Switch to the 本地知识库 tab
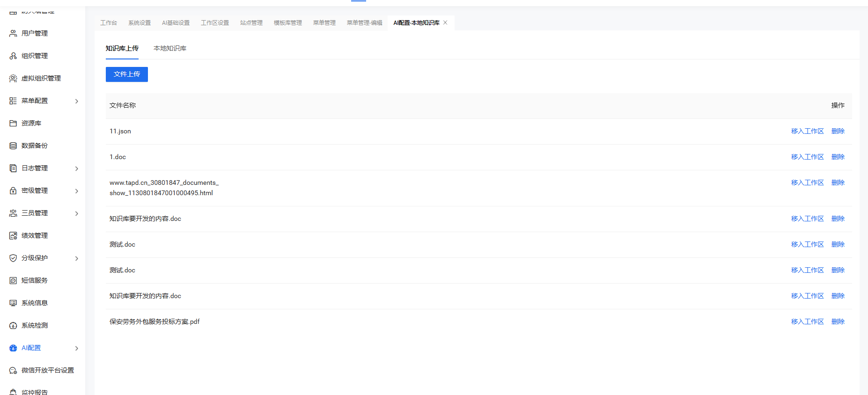 point(170,49)
